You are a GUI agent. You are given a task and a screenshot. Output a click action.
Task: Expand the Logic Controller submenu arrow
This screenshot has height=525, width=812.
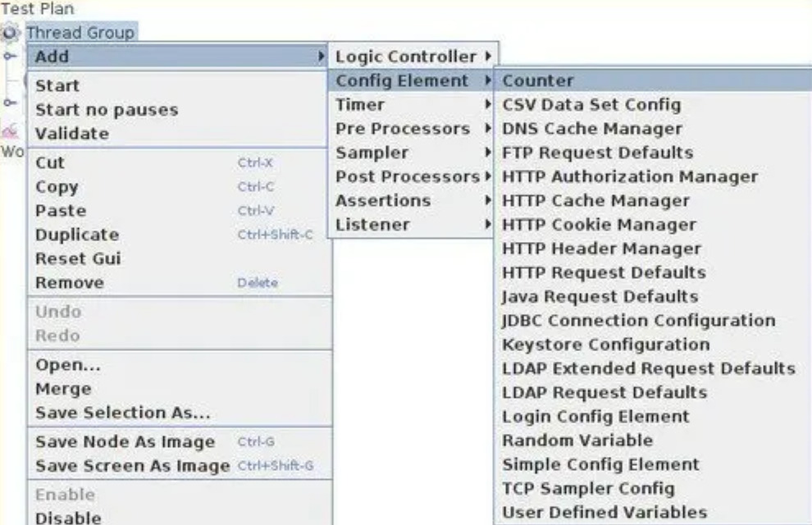(488, 57)
